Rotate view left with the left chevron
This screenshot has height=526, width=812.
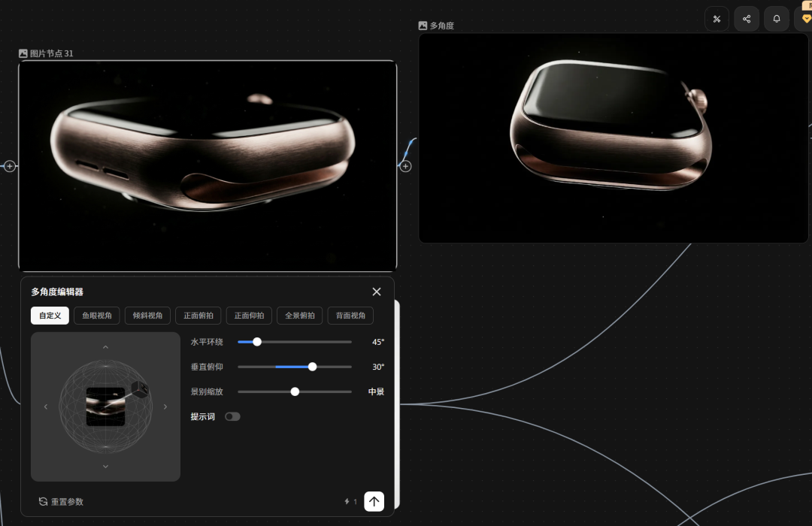[x=46, y=407]
